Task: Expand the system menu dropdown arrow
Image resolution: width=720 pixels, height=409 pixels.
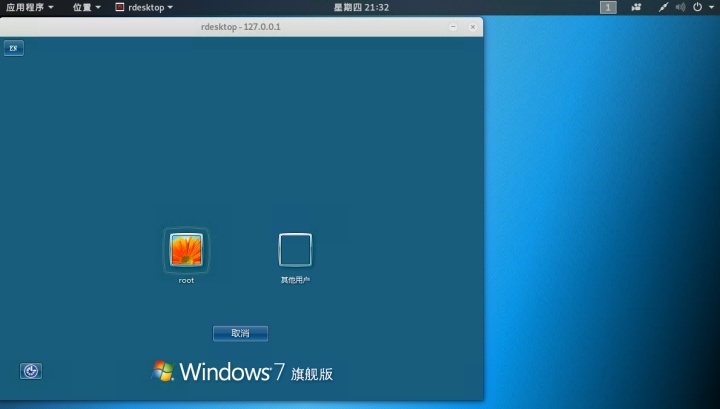Action: [x=711, y=7]
